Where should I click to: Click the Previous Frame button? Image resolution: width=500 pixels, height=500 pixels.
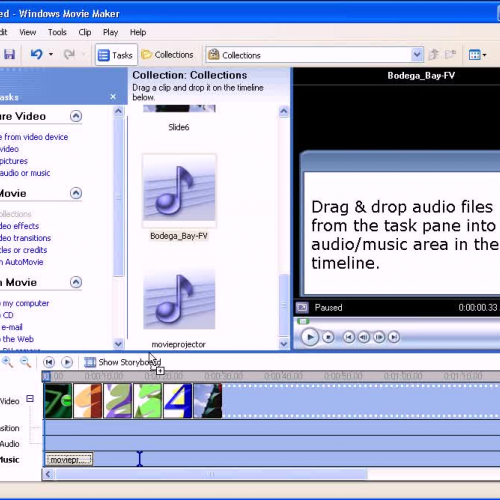tap(364, 337)
